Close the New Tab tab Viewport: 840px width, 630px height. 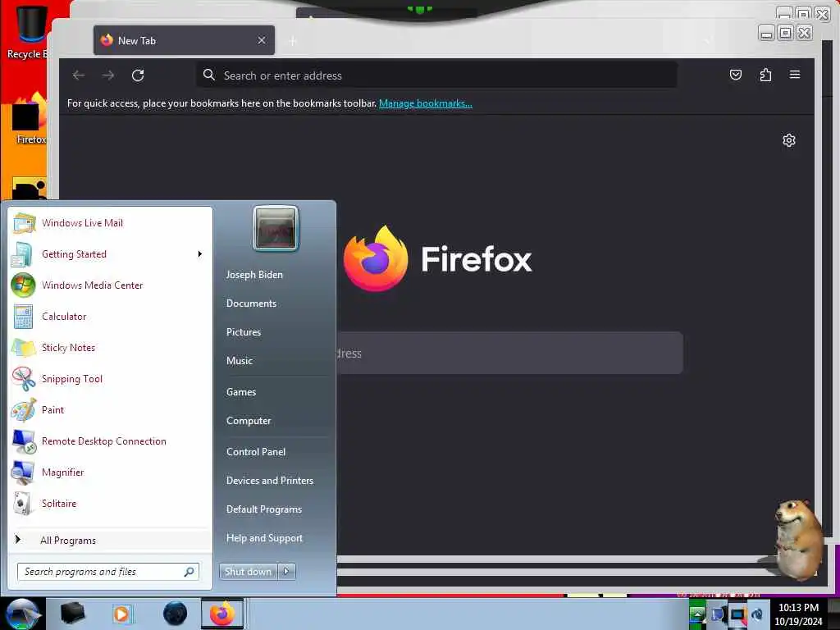pos(262,40)
